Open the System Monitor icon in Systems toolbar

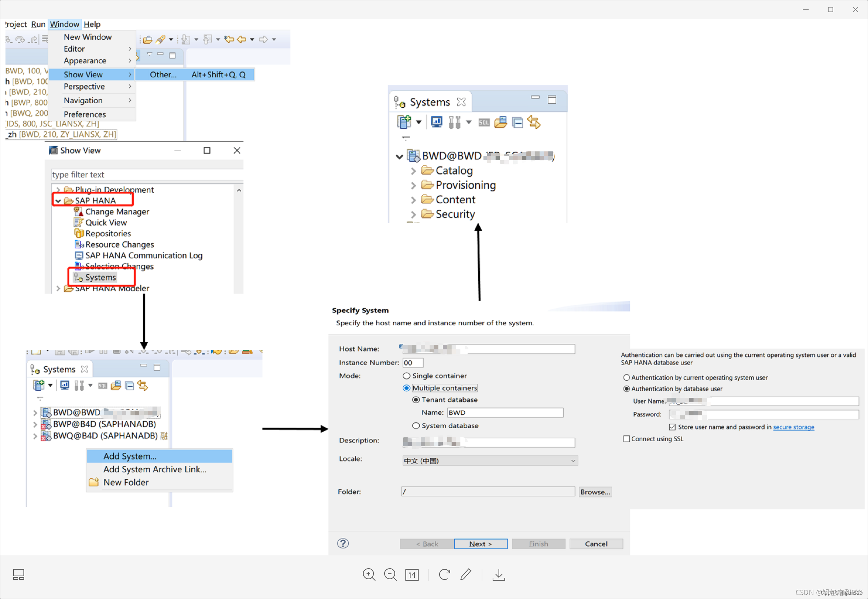click(x=436, y=122)
